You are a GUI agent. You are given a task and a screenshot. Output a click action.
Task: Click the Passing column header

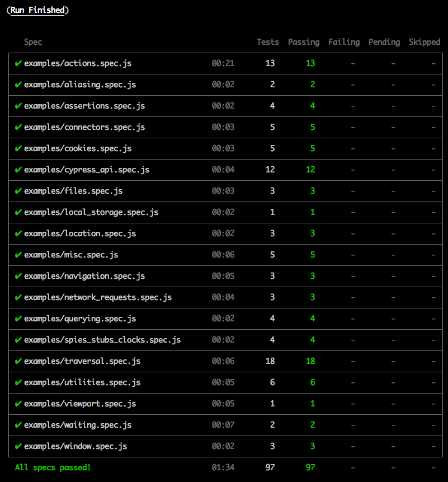click(304, 42)
